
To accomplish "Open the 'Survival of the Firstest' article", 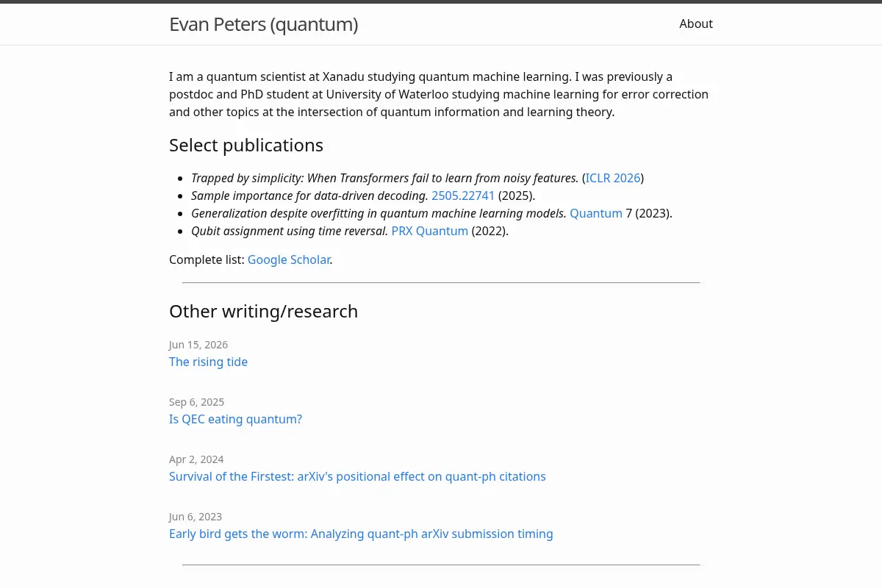I will coord(357,476).
